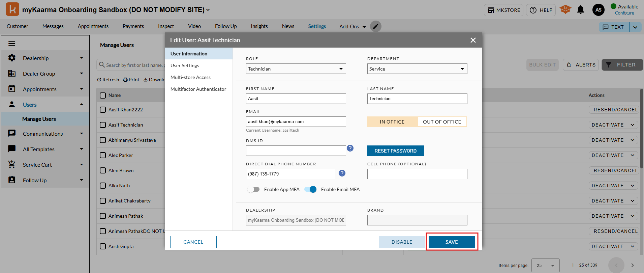Open the Insights menu

[x=259, y=26]
